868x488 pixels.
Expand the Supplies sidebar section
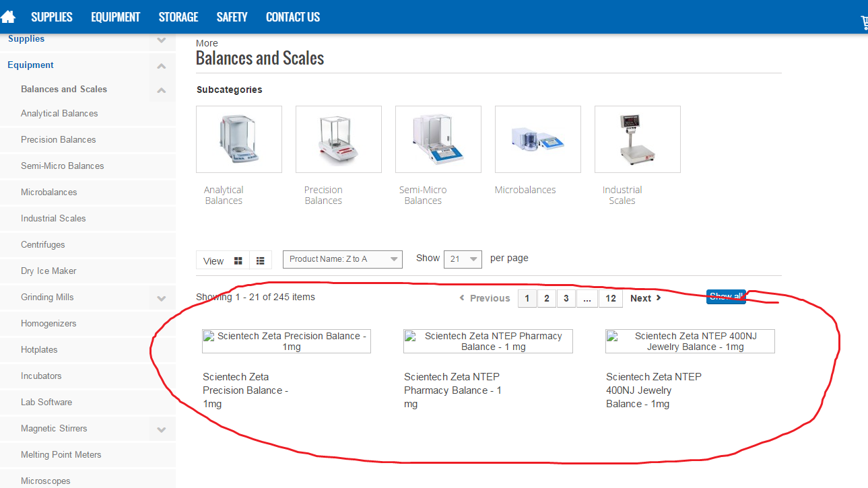point(162,40)
